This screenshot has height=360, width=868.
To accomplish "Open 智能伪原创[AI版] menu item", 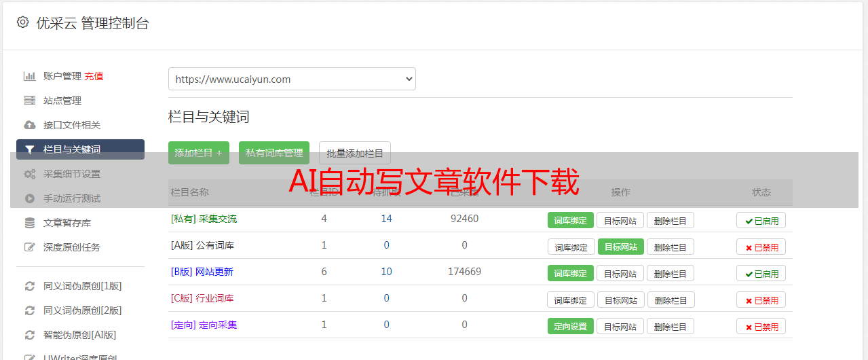I will point(80,335).
